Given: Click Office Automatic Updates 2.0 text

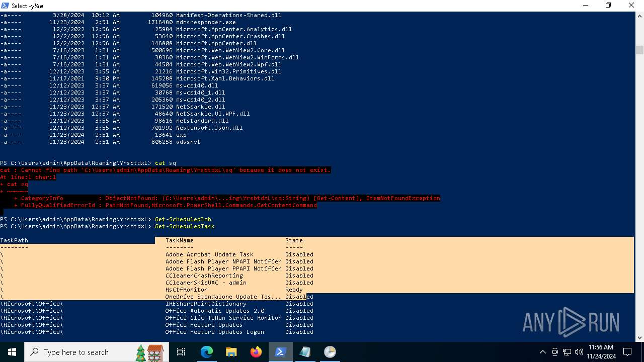Looking at the screenshot, I should coord(215,311).
